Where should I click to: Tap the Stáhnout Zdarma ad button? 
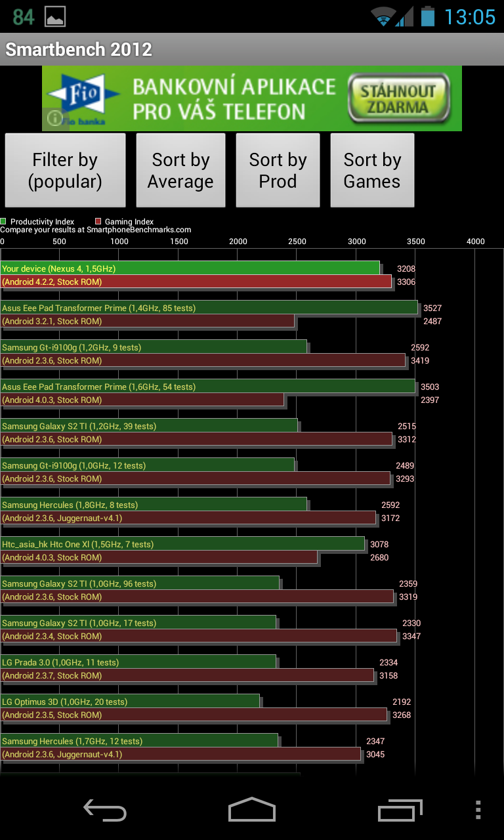(x=400, y=99)
